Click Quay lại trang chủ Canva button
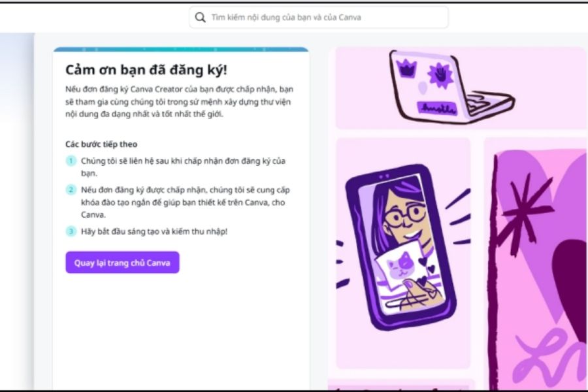The height and width of the screenshot is (392, 588). tap(122, 263)
